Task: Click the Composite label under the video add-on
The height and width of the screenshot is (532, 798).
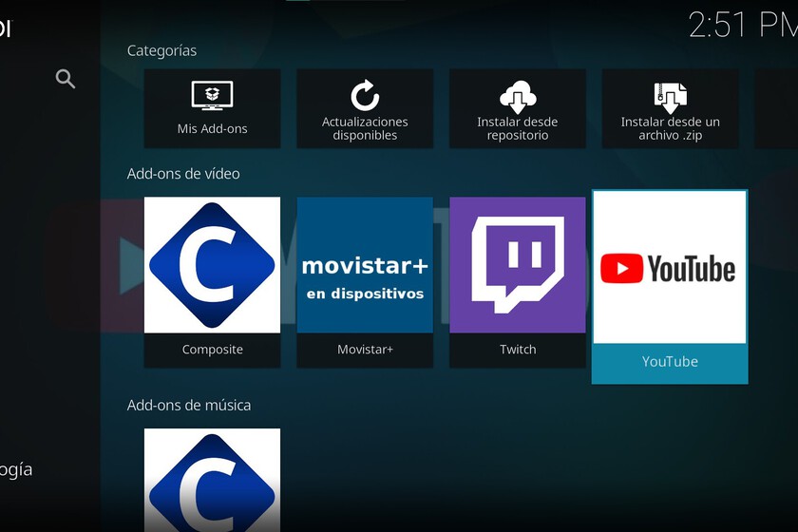Action: 212,350
